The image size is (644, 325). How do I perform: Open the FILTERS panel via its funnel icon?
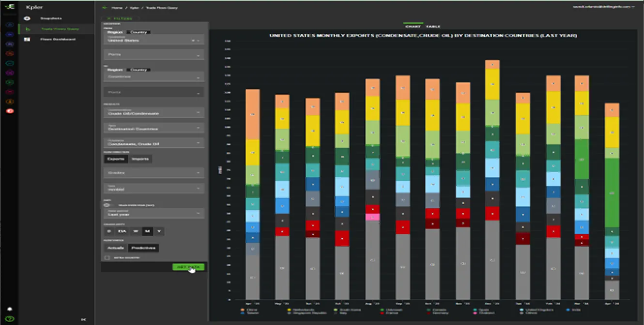(110, 18)
